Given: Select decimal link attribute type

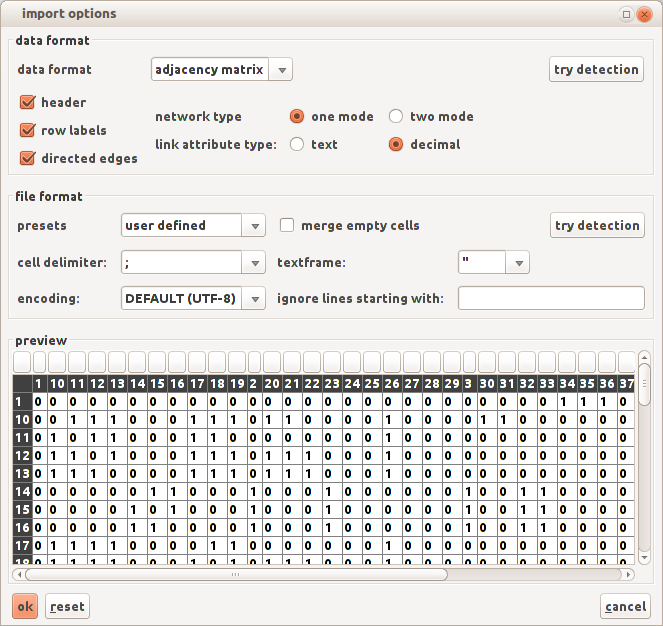Looking at the screenshot, I should [396, 144].
